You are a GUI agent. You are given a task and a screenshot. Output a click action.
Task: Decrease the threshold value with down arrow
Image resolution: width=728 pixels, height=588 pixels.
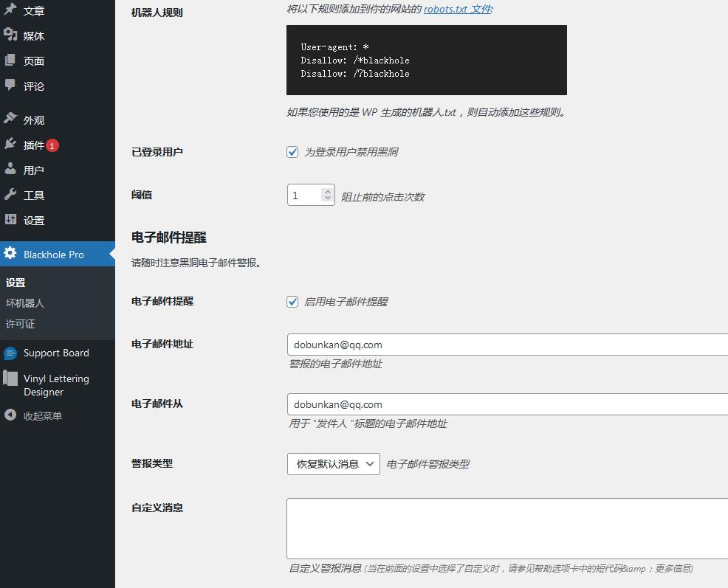(x=328, y=199)
